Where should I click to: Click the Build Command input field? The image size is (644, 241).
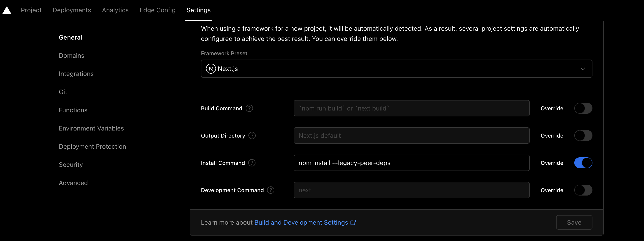411,108
